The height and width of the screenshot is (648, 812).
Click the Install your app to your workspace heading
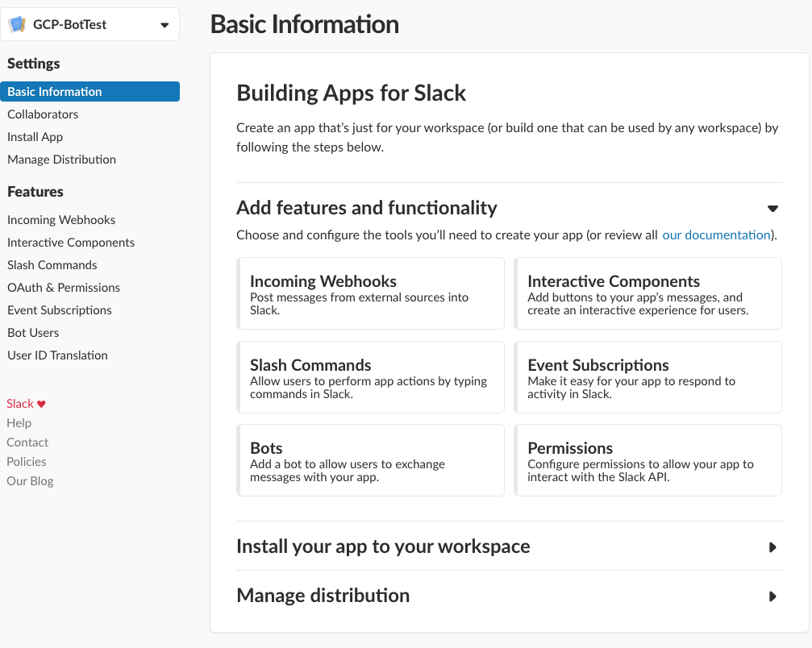coord(383,546)
